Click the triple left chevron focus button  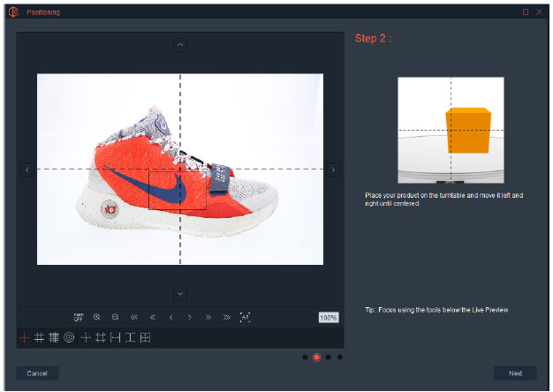coord(134,317)
